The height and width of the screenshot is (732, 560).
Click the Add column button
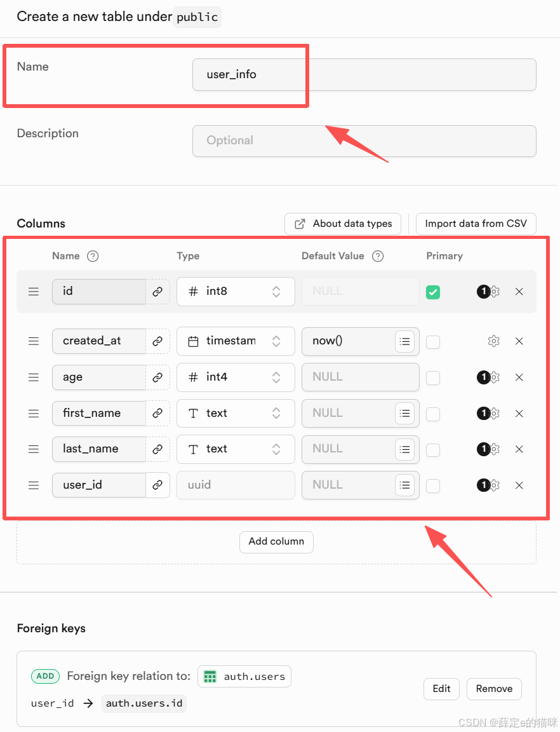pyautogui.click(x=276, y=542)
